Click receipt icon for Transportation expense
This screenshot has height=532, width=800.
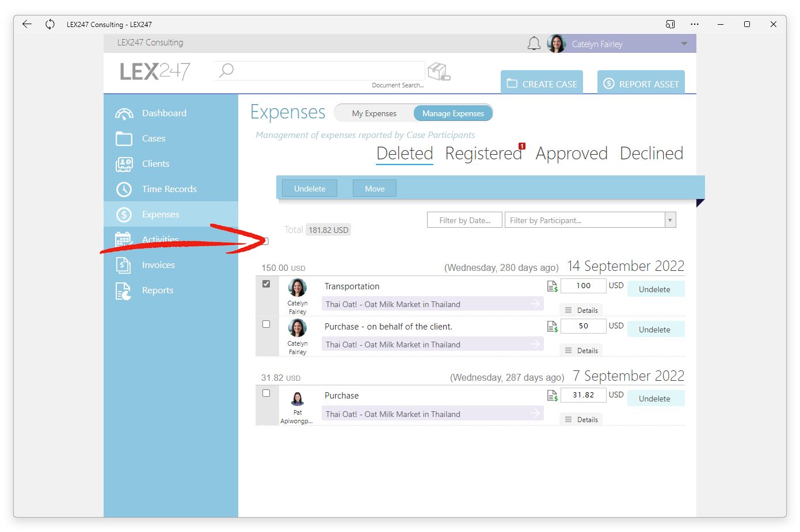pos(553,286)
